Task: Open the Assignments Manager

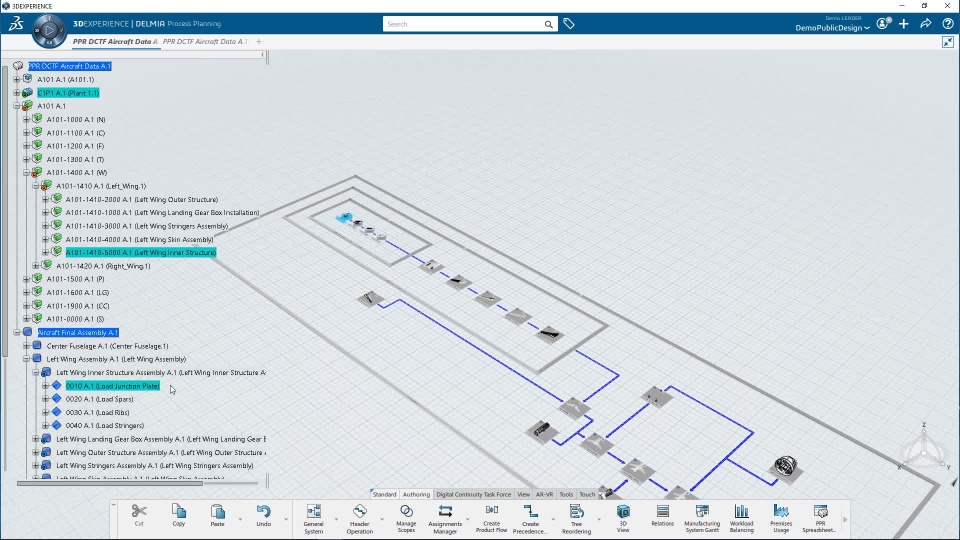Action: tap(445, 511)
